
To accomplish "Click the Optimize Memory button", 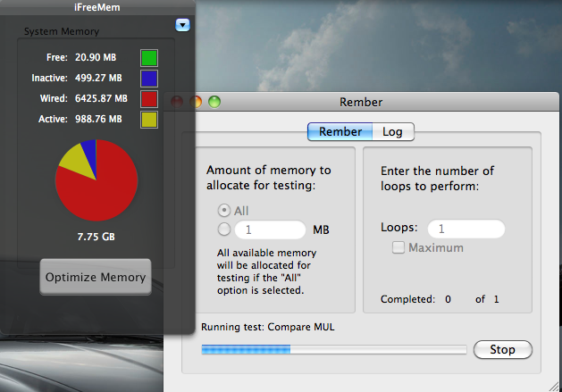I will 96,277.
